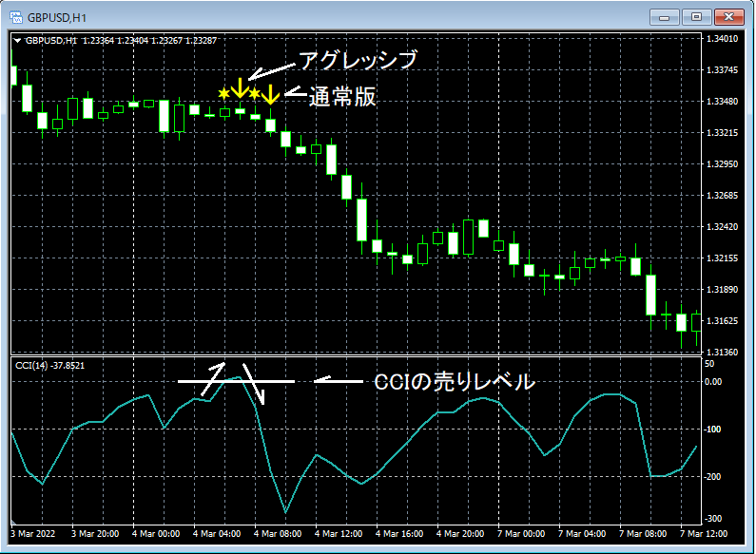This screenshot has height=554, width=756.
Task: Click the GBPUSD,H1 chart window icon
Action: pyautogui.click(x=16, y=18)
